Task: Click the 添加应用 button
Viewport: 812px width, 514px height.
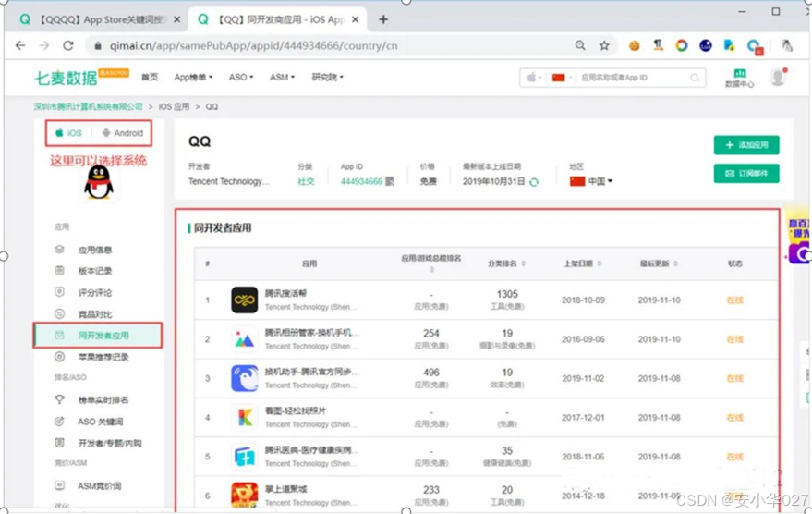Action: click(x=746, y=145)
